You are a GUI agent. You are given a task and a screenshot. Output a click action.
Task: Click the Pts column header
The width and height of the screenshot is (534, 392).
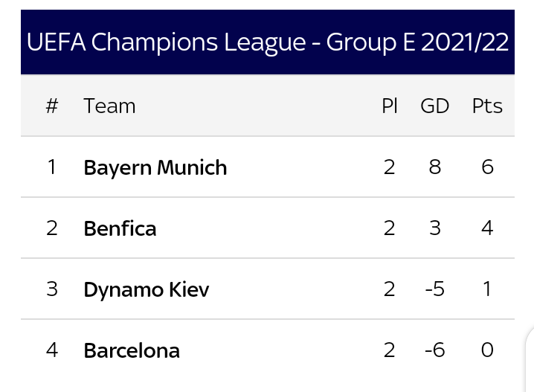[487, 106]
